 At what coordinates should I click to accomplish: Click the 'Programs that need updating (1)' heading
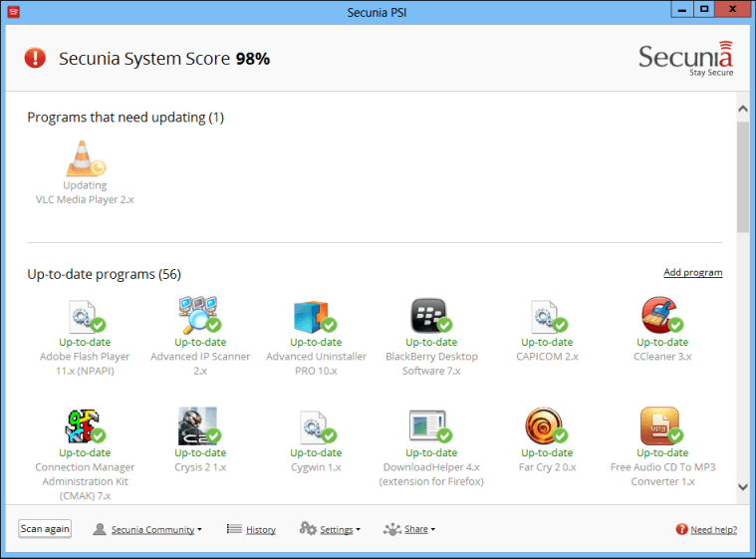[126, 118]
